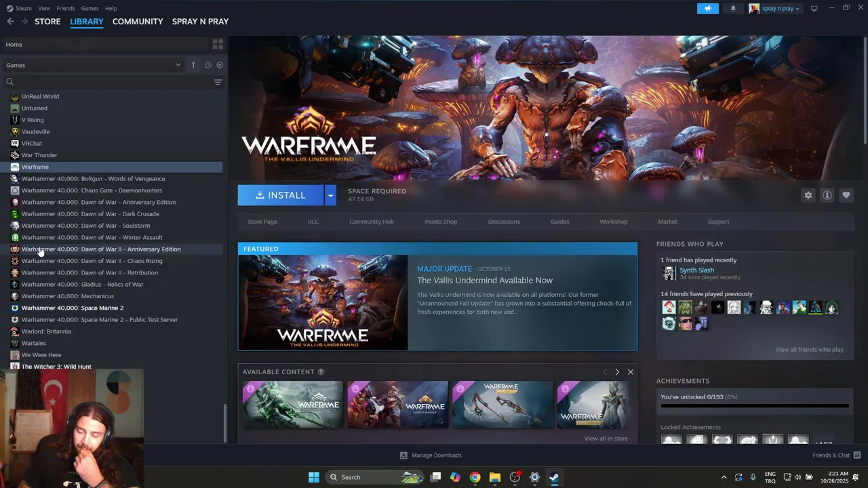This screenshot has height=488, width=868.
Task: Open Warframe Community Hub link
Action: [372, 222]
